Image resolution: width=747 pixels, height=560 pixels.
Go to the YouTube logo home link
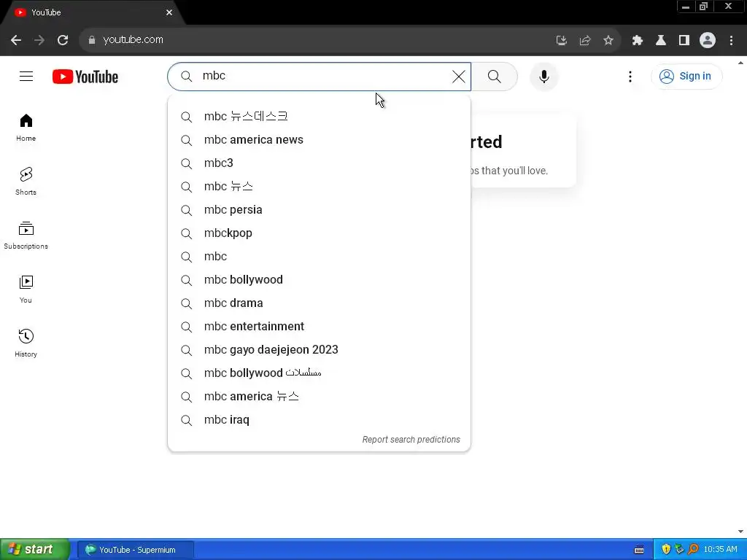(85, 77)
